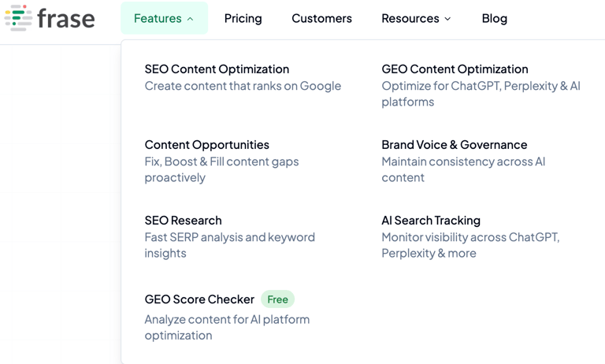Go to the Pricing page
The image size is (605, 364).
[x=243, y=18]
